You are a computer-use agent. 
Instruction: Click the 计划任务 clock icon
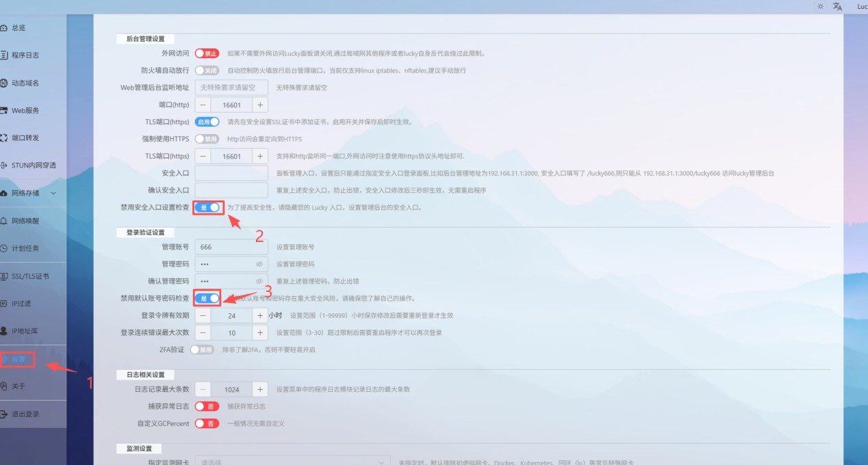coord(4,248)
